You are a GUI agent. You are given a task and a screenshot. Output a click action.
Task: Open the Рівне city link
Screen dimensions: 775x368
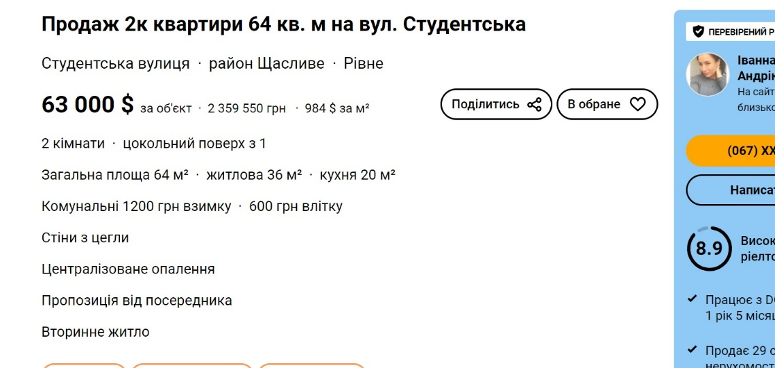point(363,64)
